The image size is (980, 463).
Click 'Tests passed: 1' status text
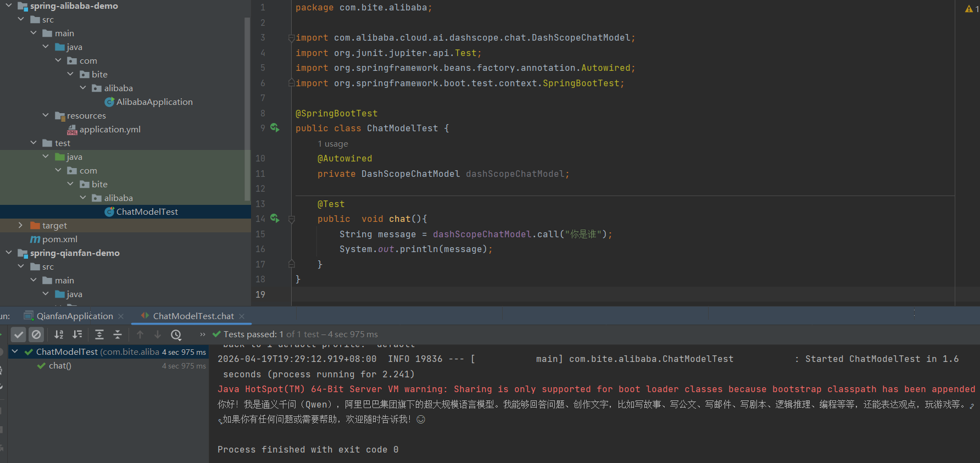click(253, 334)
